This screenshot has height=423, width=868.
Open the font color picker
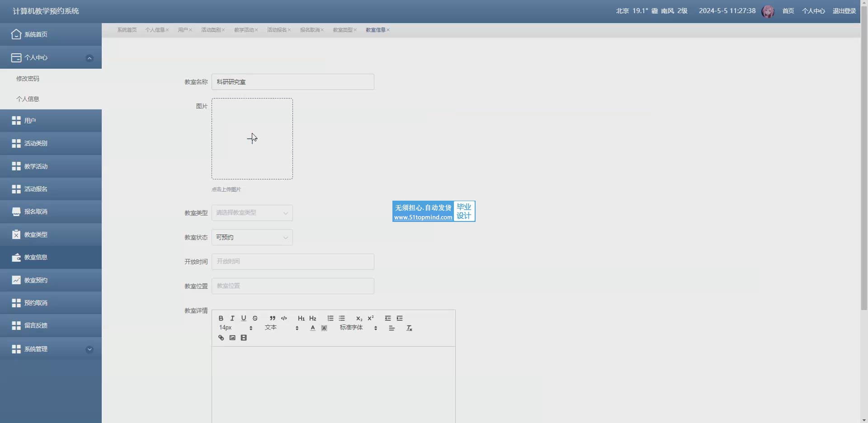click(x=313, y=328)
